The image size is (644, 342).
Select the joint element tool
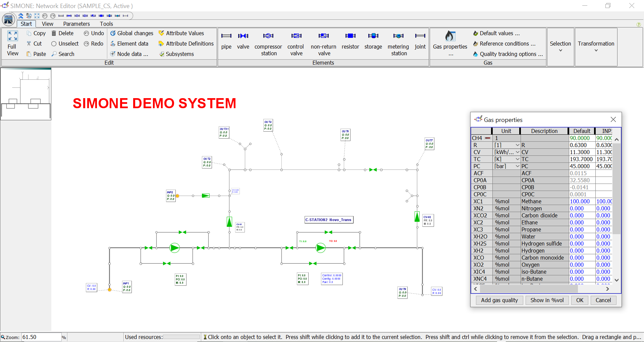click(420, 42)
